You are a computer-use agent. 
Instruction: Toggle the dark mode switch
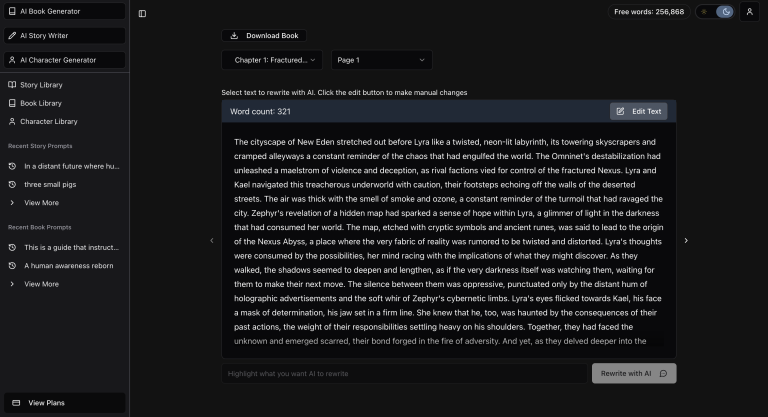(715, 12)
